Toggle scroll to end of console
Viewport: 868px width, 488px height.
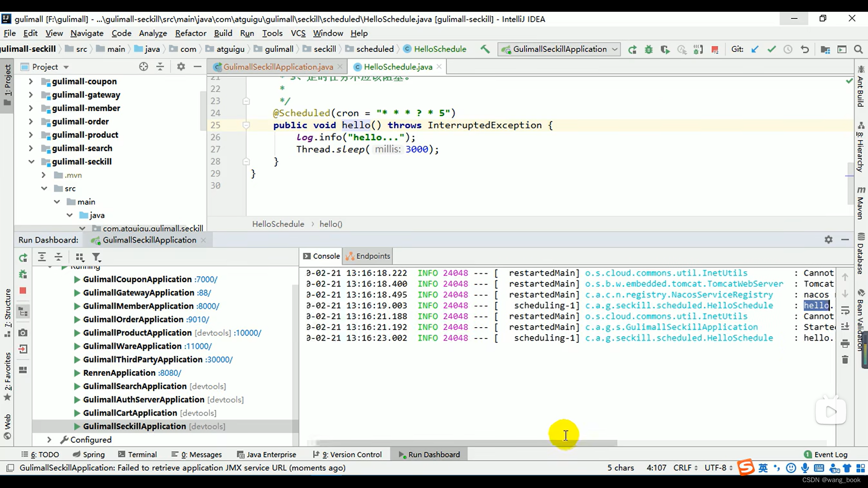coord(845,327)
